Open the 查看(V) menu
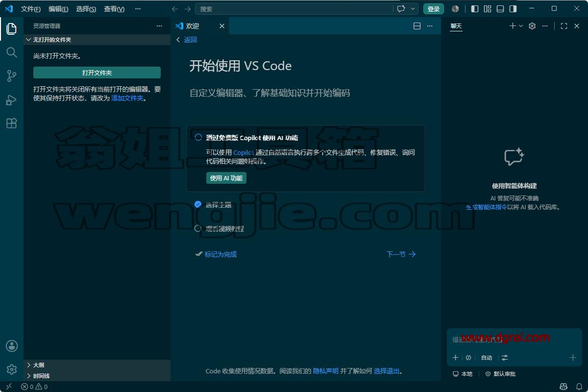Image resolution: width=588 pixels, height=392 pixels. point(114,9)
